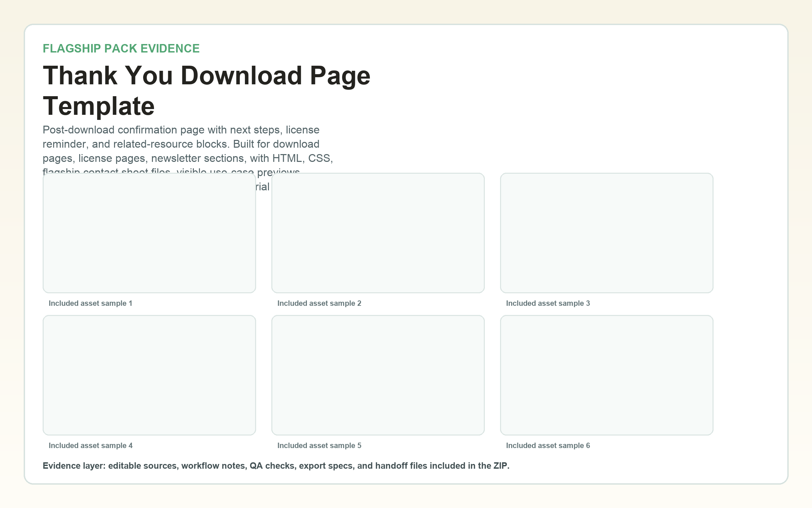Open the Included asset sample 1 thumbnail
812x508 pixels.
(x=149, y=233)
